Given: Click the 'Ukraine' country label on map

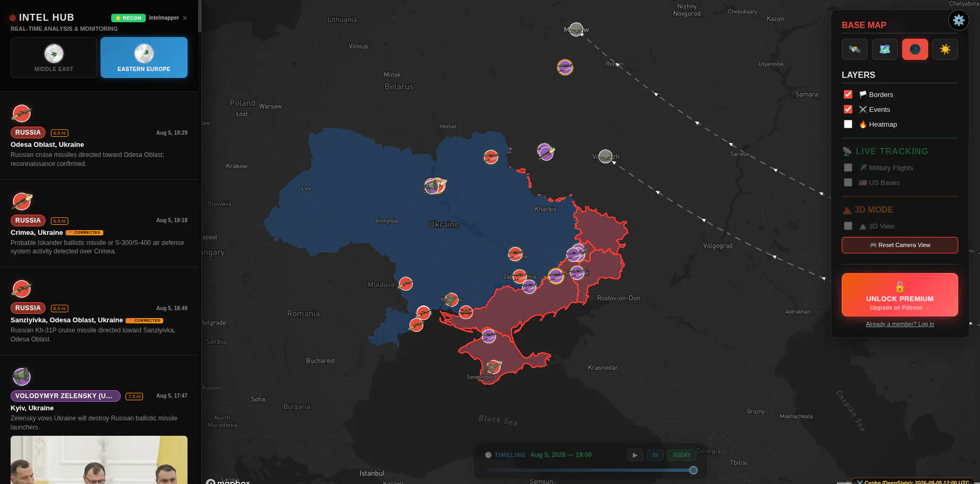Looking at the screenshot, I should (444, 225).
